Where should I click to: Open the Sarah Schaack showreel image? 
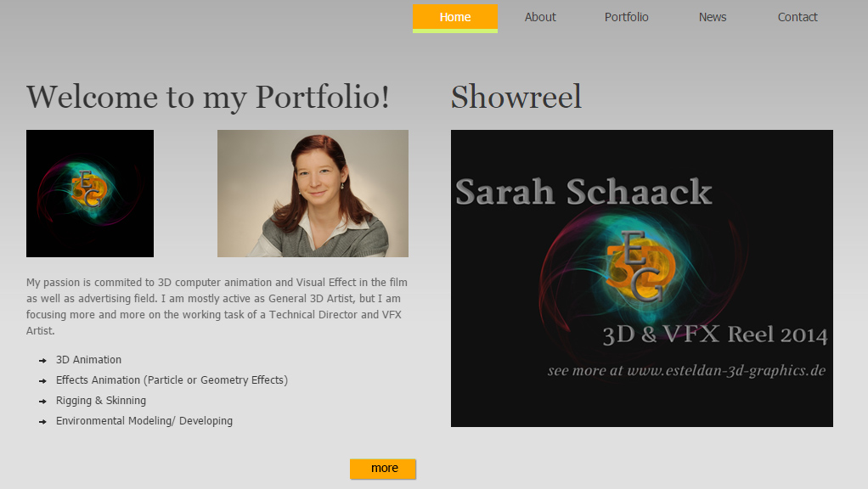[x=641, y=278]
